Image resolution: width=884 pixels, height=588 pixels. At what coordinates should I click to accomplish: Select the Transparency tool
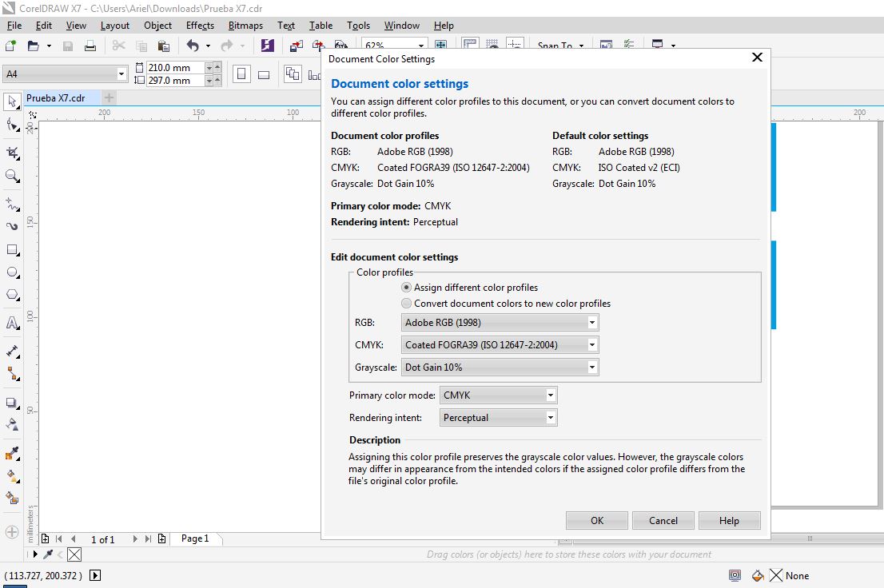pos(12,425)
